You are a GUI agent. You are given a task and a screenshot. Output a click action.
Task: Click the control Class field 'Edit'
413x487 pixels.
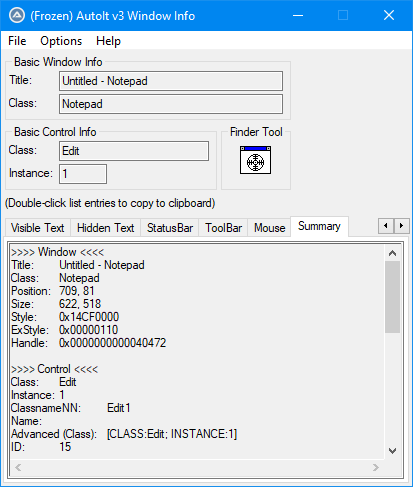134,151
